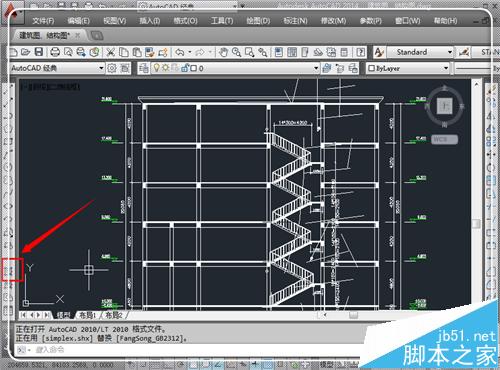Close the 建筑图、结构图 file tab
This screenshot has height=370, width=500.
[78, 35]
